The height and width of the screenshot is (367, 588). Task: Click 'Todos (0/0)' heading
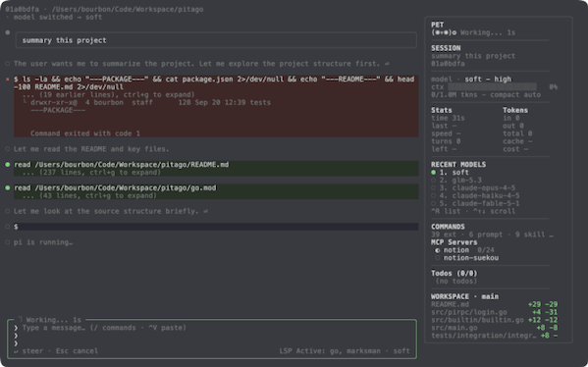point(454,273)
